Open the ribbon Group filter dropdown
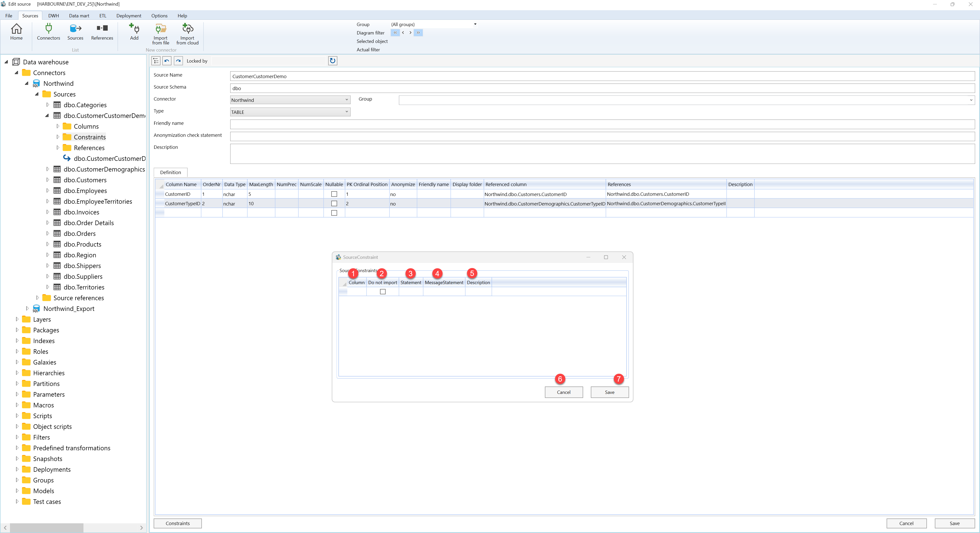This screenshot has width=980, height=533. 475,24
